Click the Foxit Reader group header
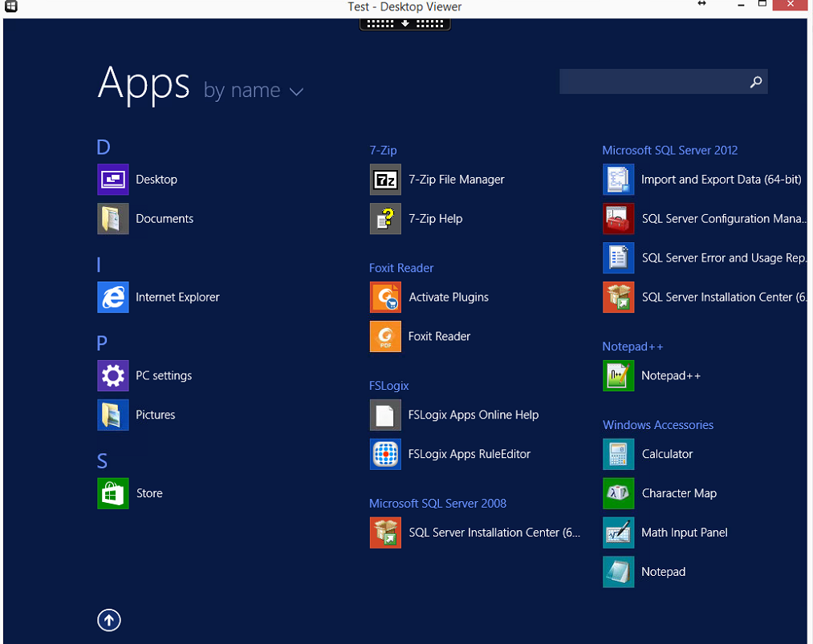Image resolution: width=813 pixels, height=644 pixels. click(401, 268)
